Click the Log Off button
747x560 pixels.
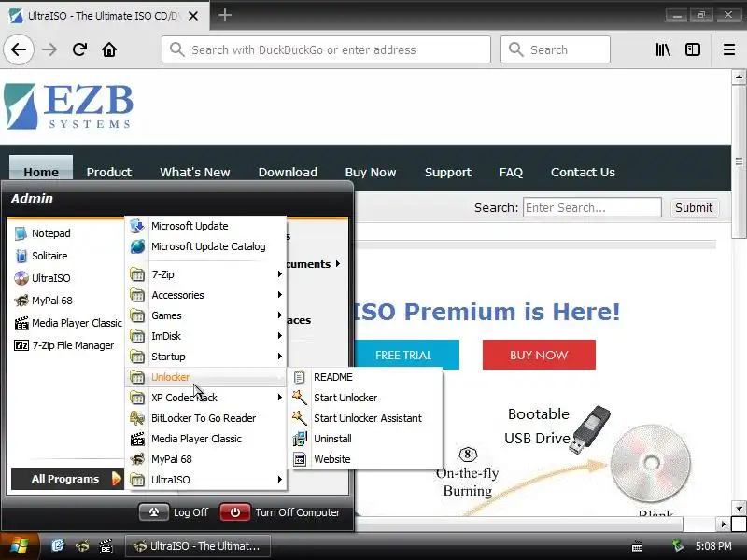(x=175, y=512)
